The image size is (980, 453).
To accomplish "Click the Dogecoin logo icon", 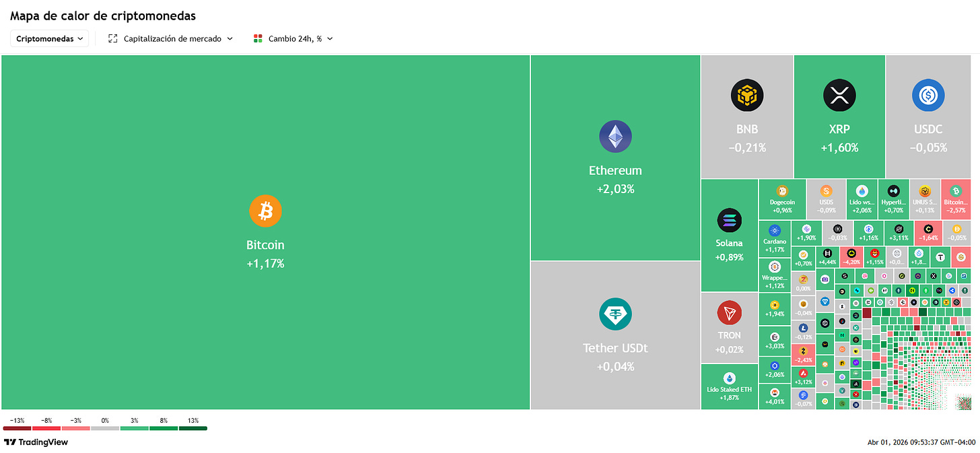I will pyautogui.click(x=782, y=190).
